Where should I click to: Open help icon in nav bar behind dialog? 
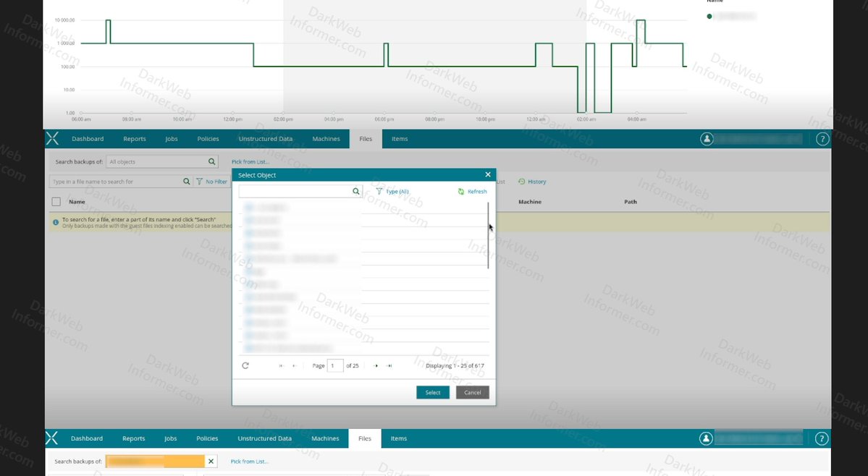(822, 140)
